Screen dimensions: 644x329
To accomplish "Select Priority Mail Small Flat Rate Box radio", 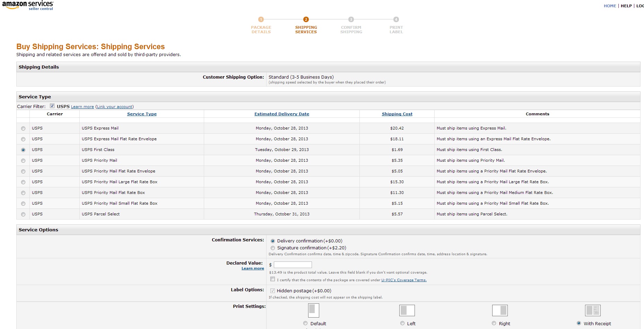I will pyautogui.click(x=23, y=204).
